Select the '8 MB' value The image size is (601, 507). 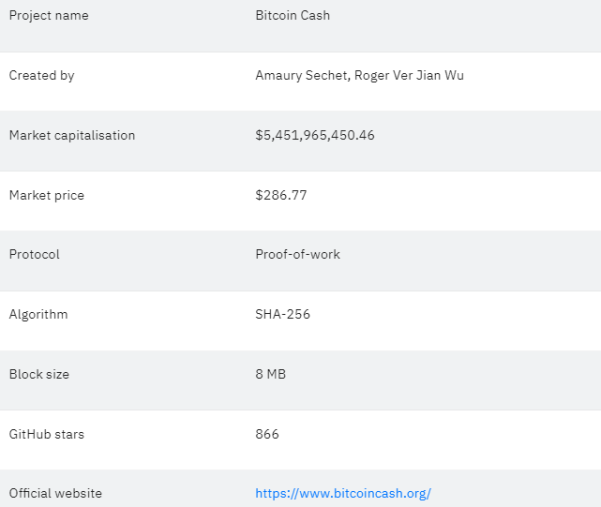[x=271, y=374]
